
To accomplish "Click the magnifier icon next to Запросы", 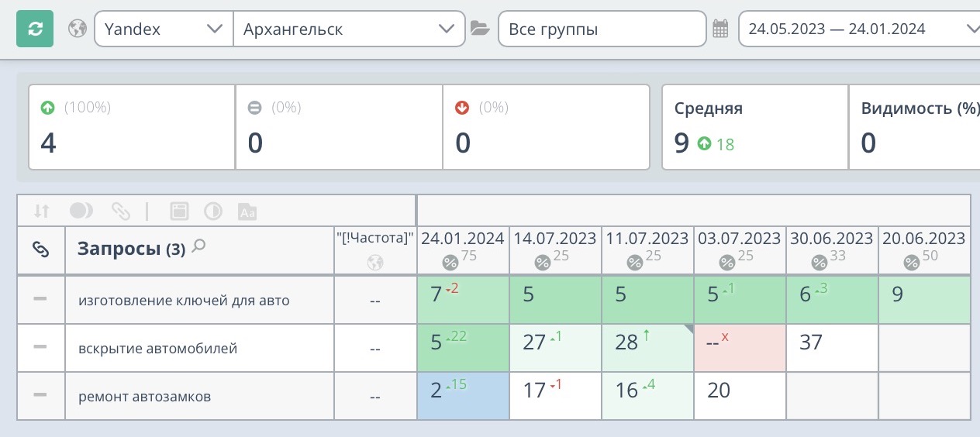I will 199,246.
